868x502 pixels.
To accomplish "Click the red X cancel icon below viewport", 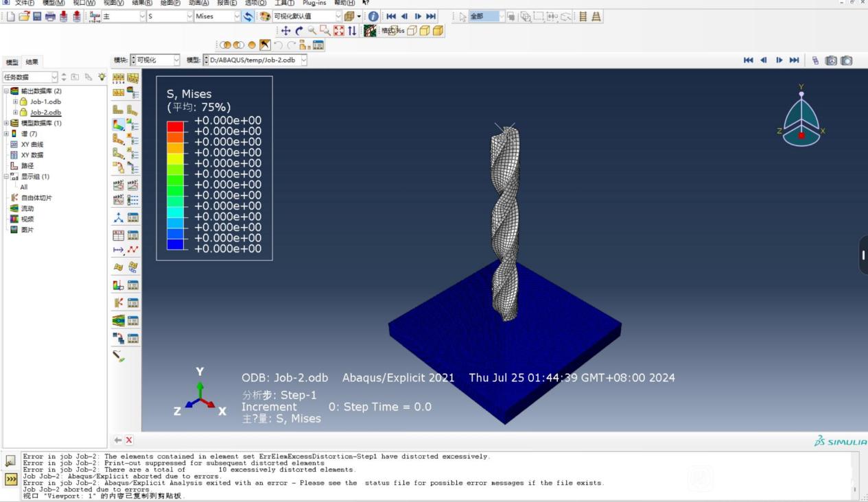I will pyautogui.click(x=129, y=440).
